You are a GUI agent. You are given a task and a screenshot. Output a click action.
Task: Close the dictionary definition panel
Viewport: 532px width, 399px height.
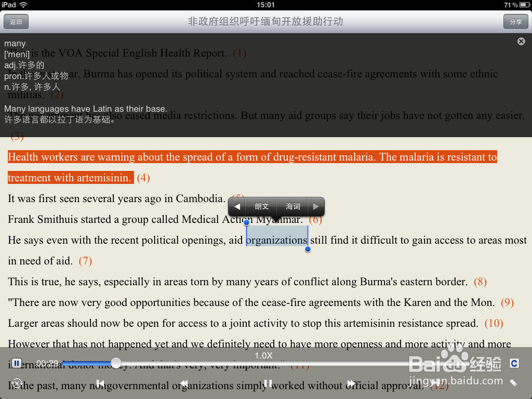click(521, 41)
